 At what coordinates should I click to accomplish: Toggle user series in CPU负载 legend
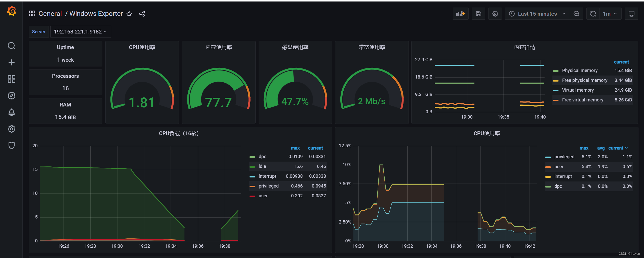pyautogui.click(x=263, y=196)
